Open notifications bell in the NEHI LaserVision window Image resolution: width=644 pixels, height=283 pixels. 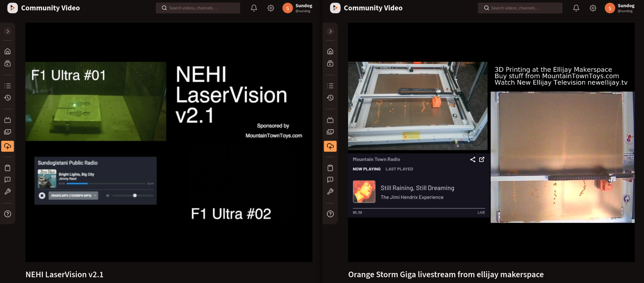254,8
